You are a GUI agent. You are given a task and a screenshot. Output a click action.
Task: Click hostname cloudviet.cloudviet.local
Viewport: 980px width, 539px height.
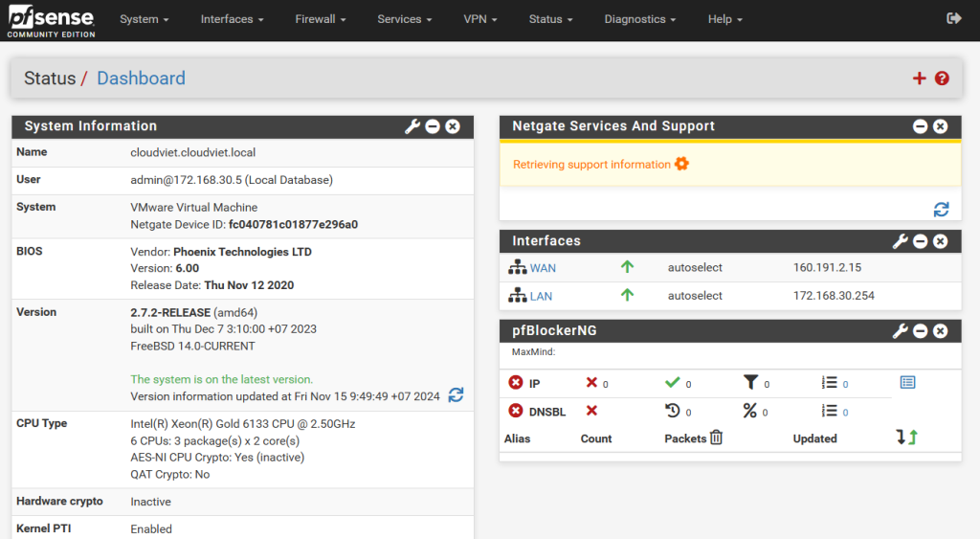point(192,152)
